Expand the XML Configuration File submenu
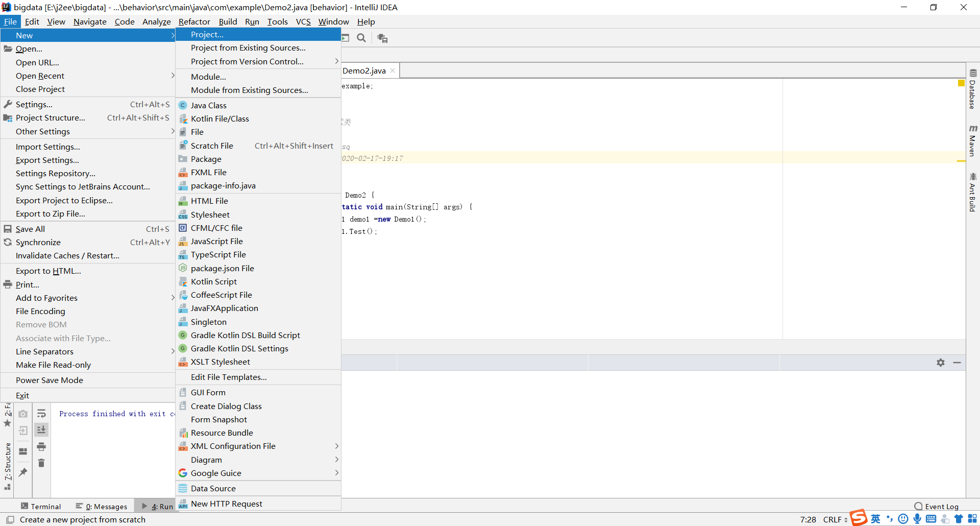Viewport: 980px width, 526px height. (258, 446)
